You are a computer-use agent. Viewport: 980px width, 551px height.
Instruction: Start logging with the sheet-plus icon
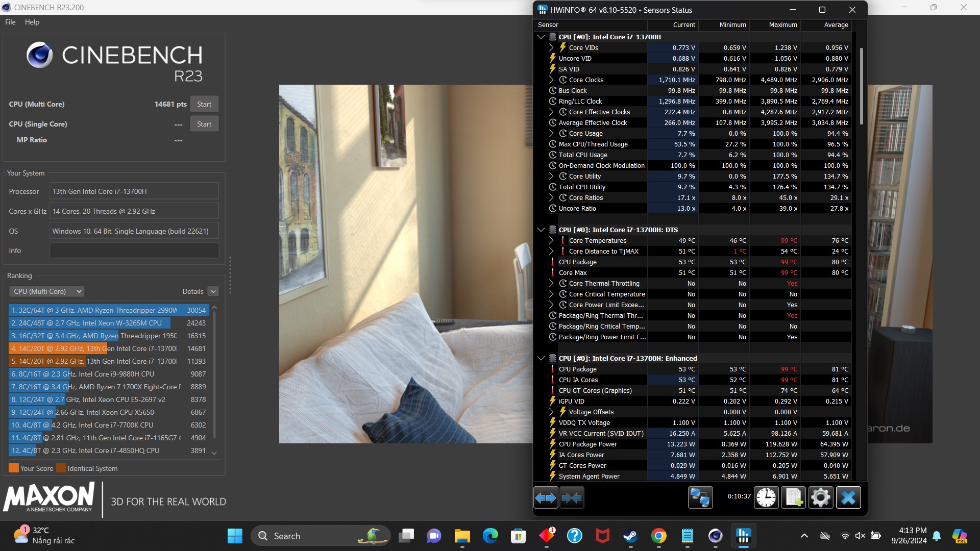tap(794, 497)
